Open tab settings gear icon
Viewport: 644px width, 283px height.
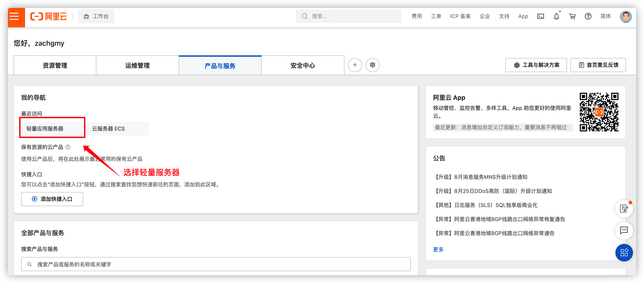[x=373, y=65]
